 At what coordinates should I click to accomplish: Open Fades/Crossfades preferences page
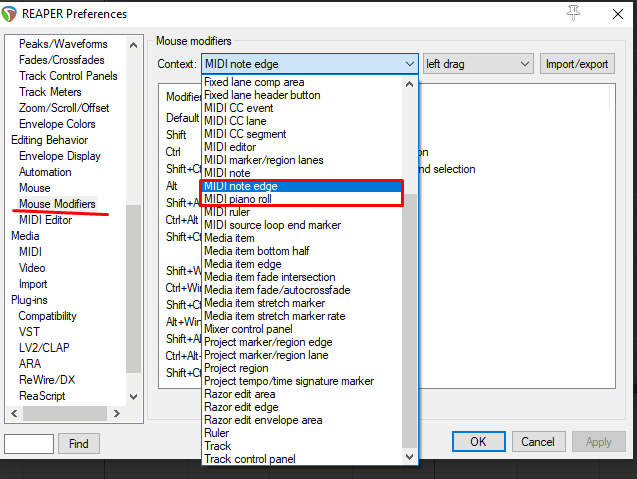61,60
